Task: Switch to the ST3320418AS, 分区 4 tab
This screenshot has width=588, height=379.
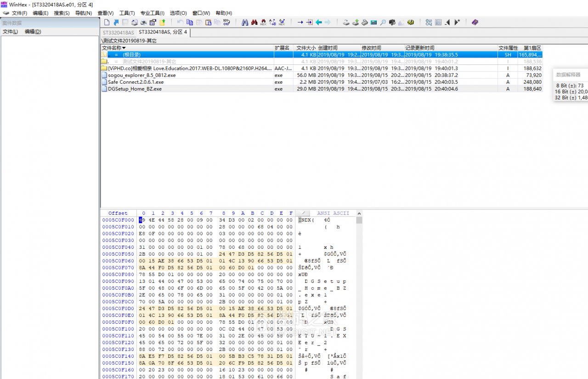Action: pyautogui.click(x=164, y=32)
